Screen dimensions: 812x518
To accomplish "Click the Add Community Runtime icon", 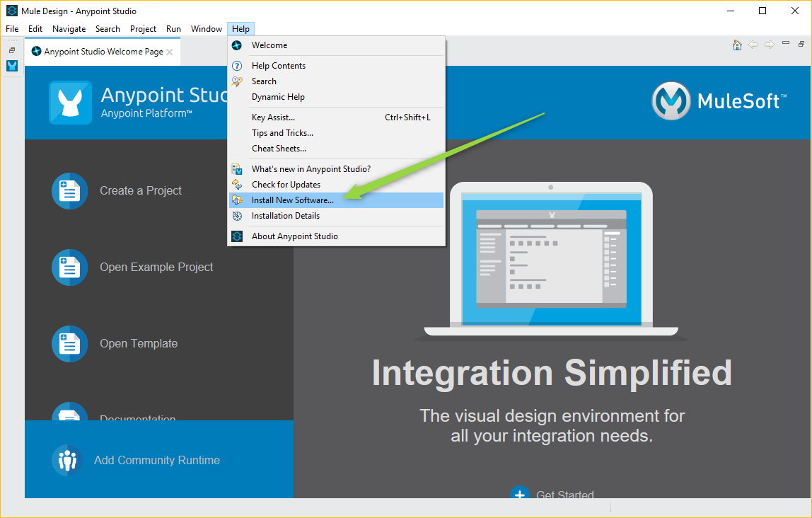I will pyautogui.click(x=67, y=460).
